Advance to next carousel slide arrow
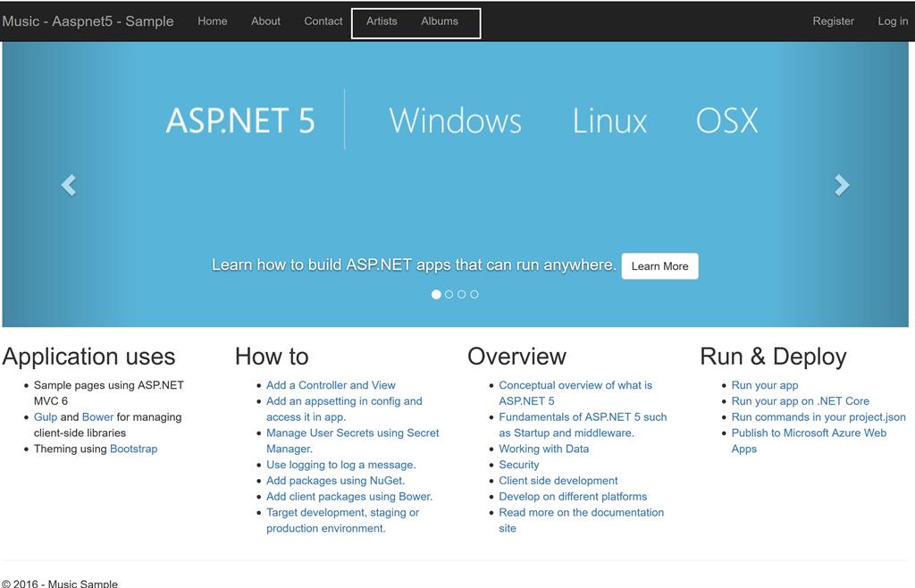The height and width of the screenshot is (588, 915). tap(842, 186)
